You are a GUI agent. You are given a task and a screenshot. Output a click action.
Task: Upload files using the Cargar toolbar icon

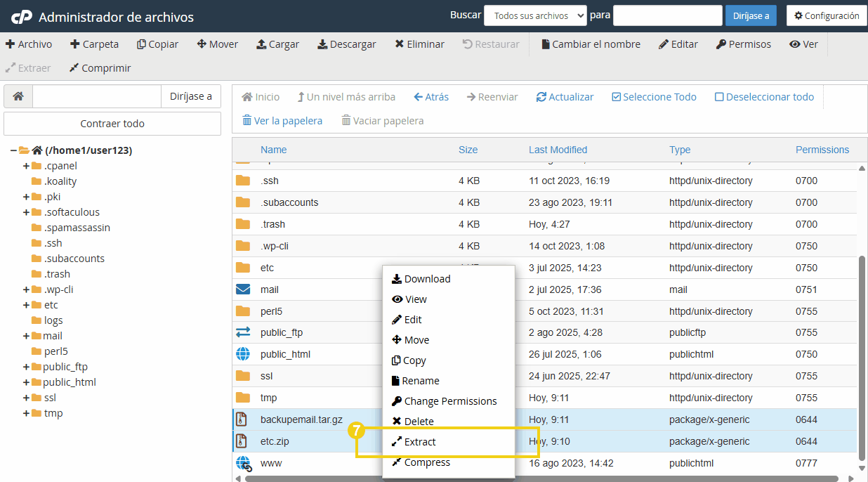click(x=277, y=44)
